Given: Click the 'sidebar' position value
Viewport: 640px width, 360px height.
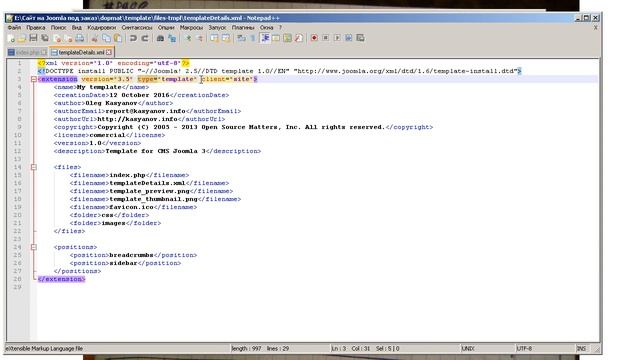Looking at the screenshot, I should pyautogui.click(x=123, y=263).
